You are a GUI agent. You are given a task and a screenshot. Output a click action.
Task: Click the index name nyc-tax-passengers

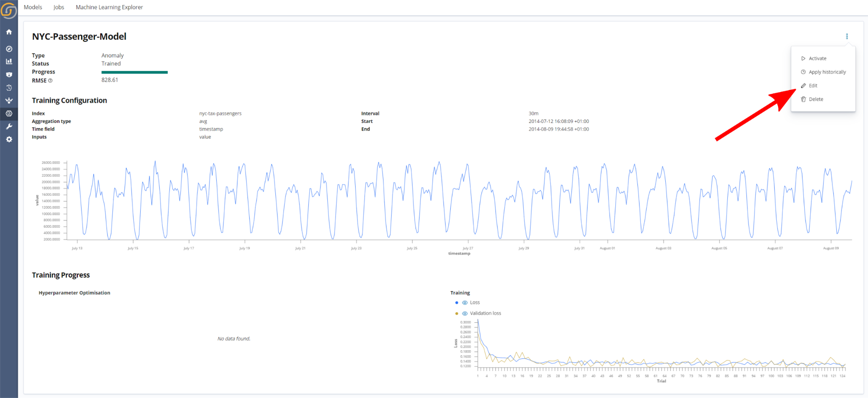pyautogui.click(x=220, y=113)
